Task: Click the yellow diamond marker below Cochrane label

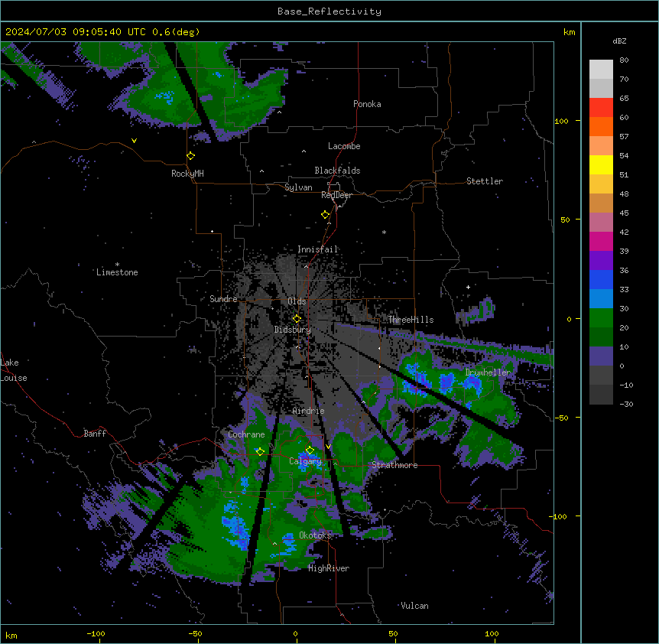Action: coord(260,451)
